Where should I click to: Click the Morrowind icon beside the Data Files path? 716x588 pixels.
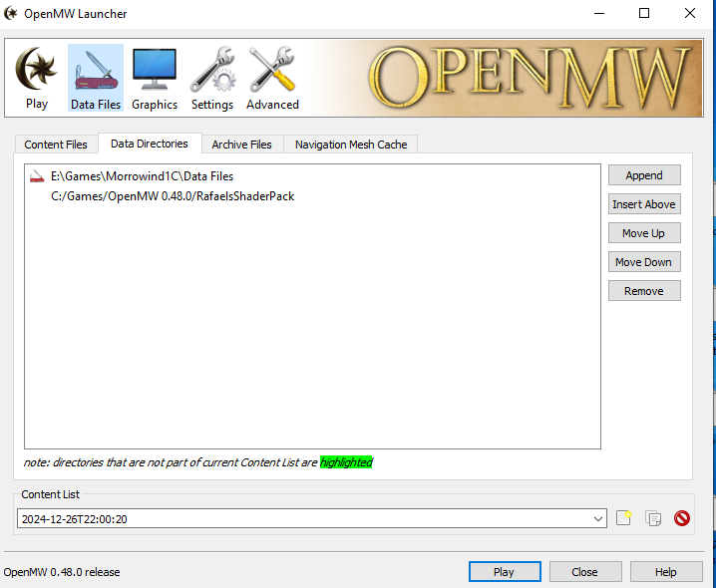pyautogui.click(x=37, y=176)
